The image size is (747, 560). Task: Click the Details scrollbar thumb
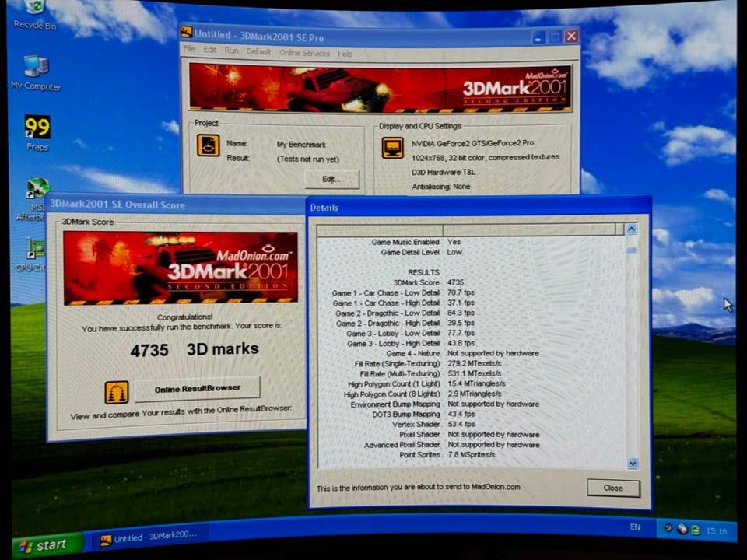click(x=632, y=250)
